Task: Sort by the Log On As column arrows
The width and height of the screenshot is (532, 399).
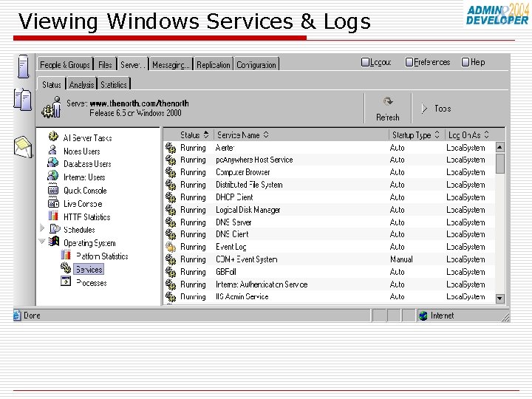Action: [486, 135]
